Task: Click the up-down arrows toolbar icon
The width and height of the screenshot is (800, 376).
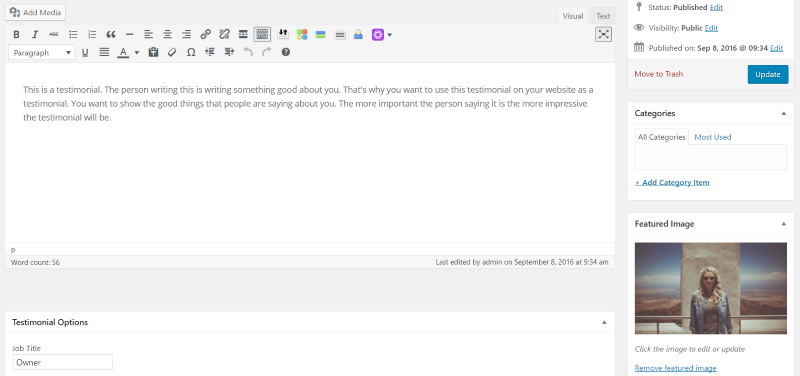Action: (x=283, y=34)
